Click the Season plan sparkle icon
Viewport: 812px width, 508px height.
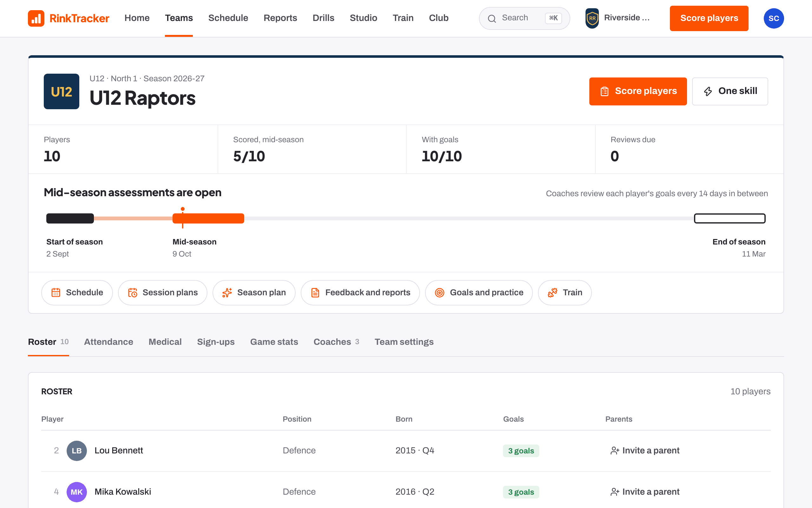[227, 293]
